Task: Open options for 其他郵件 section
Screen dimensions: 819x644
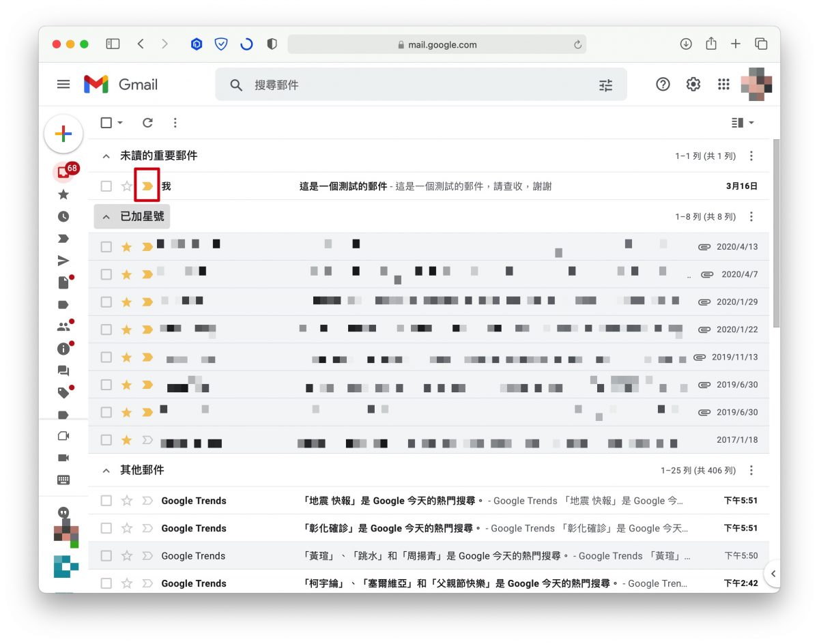Action: pos(751,471)
